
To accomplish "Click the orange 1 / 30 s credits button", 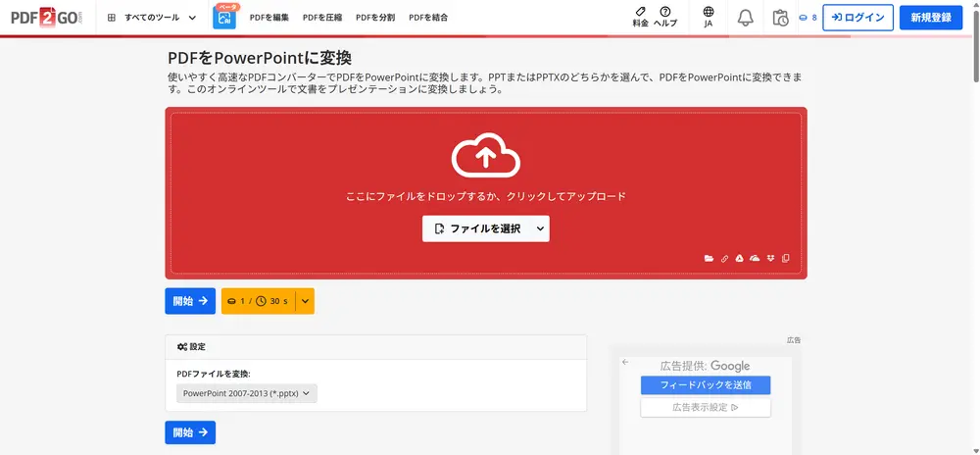I will pos(258,301).
